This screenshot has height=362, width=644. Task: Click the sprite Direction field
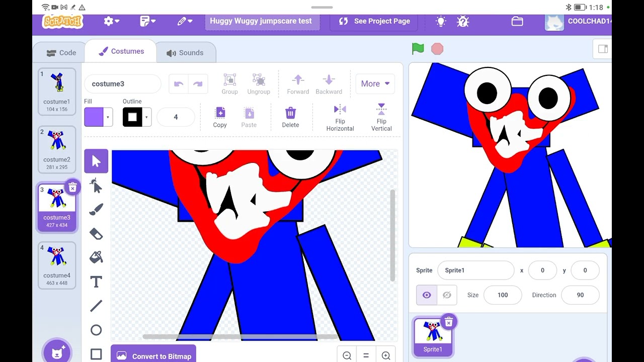click(580, 295)
